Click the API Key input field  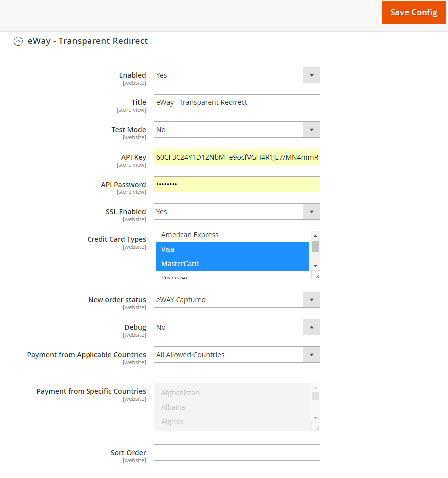[x=237, y=157]
